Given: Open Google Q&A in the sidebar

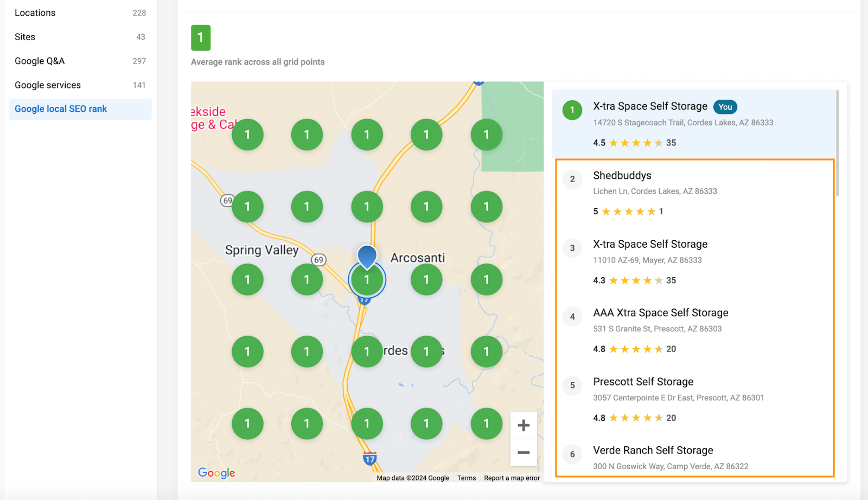Looking at the screenshot, I should pos(80,61).
